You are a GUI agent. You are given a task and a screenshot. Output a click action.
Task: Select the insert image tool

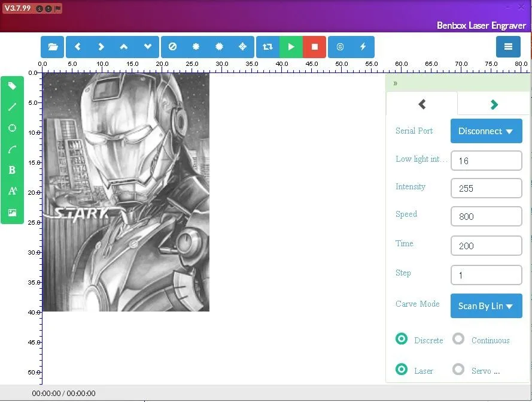(x=12, y=213)
